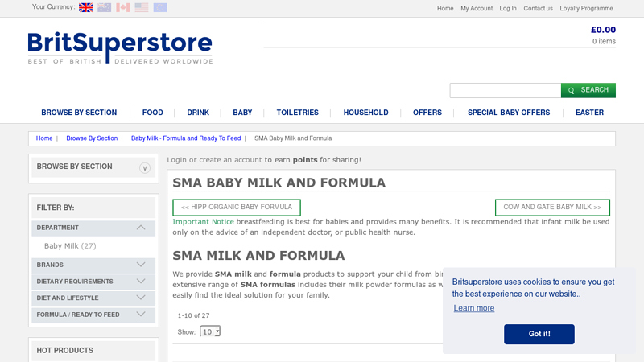The image size is (644, 362).
Task: Open the Contact us page
Action: pos(538,8)
